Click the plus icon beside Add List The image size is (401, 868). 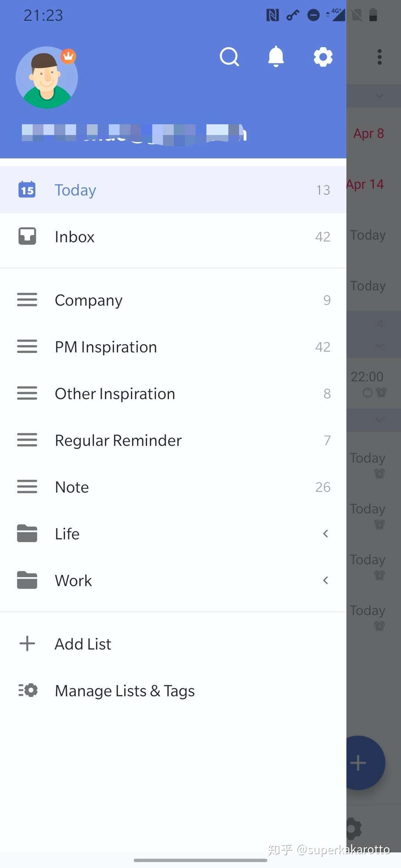coord(27,644)
